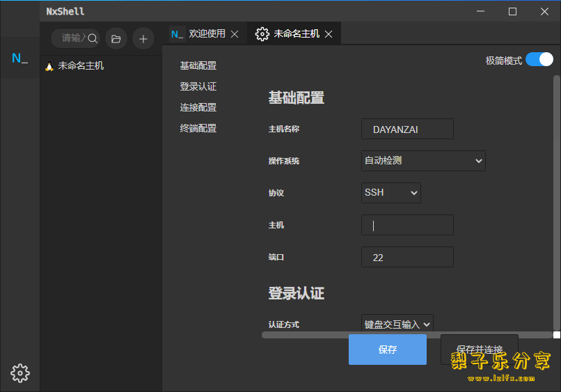The width and height of the screenshot is (561, 392).
Task: Click the gear icon on the 未命名主机 tab
Action: pyautogui.click(x=262, y=34)
